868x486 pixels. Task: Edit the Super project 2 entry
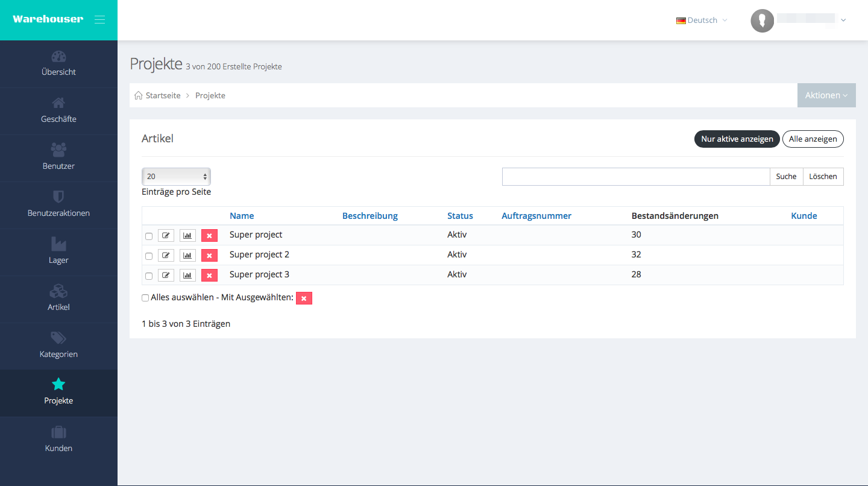pyautogui.click(x=166, y=255)
